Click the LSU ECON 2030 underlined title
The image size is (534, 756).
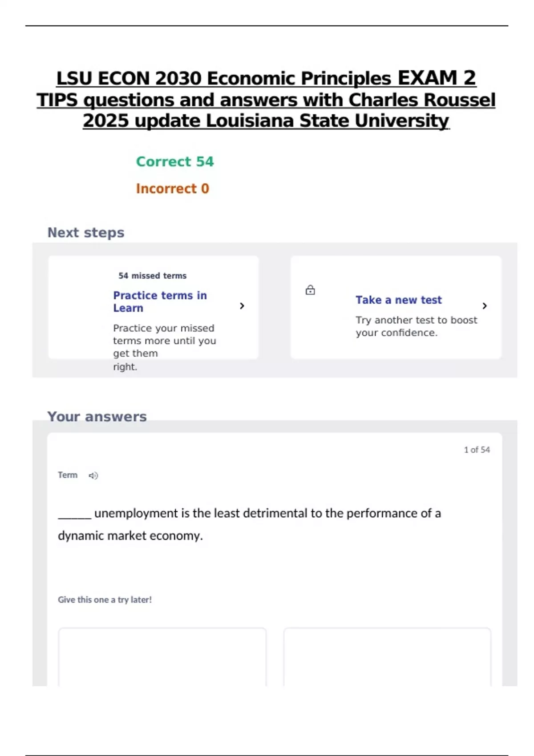coord(266,99)
